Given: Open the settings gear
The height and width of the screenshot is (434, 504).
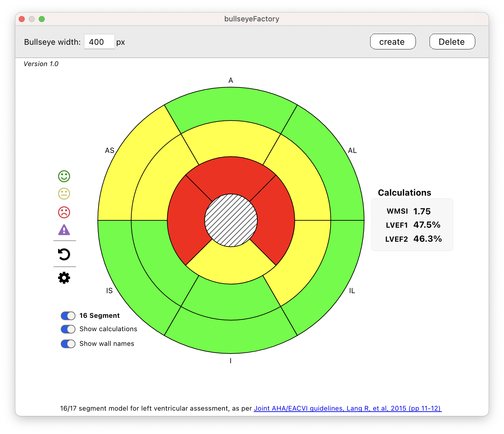Looking at the screenshot, I should (x=64, y=277).
